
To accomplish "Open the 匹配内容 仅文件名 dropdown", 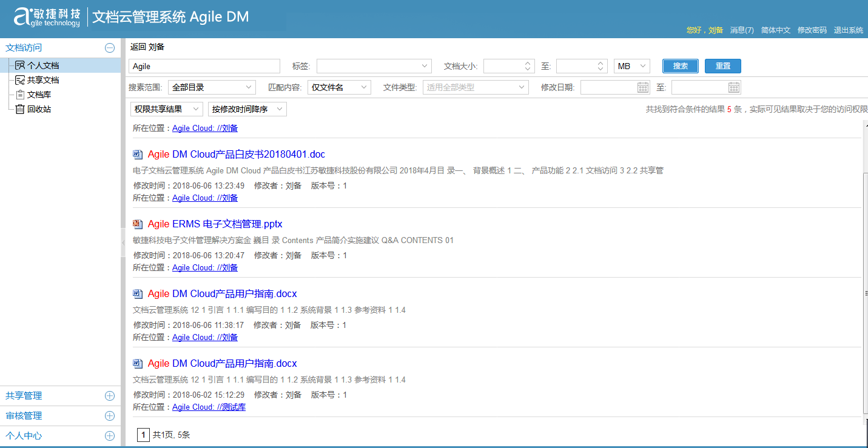I will (339, 87).
